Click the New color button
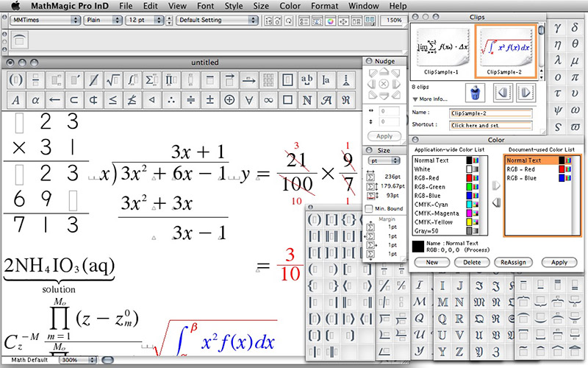588x368 pixels. click(x=431, y=262)
